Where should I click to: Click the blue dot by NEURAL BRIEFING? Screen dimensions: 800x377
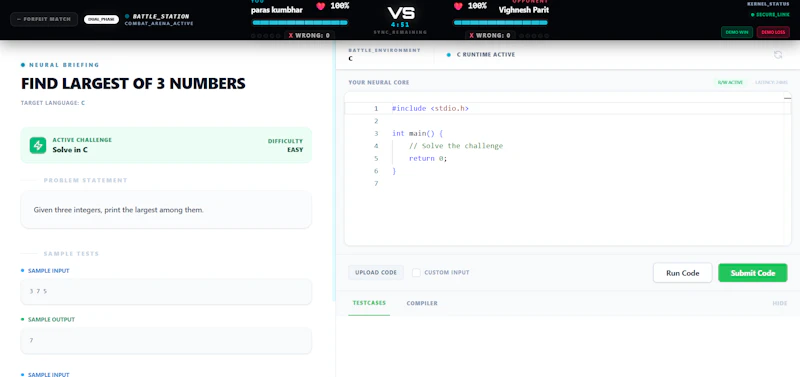[23, 65]
